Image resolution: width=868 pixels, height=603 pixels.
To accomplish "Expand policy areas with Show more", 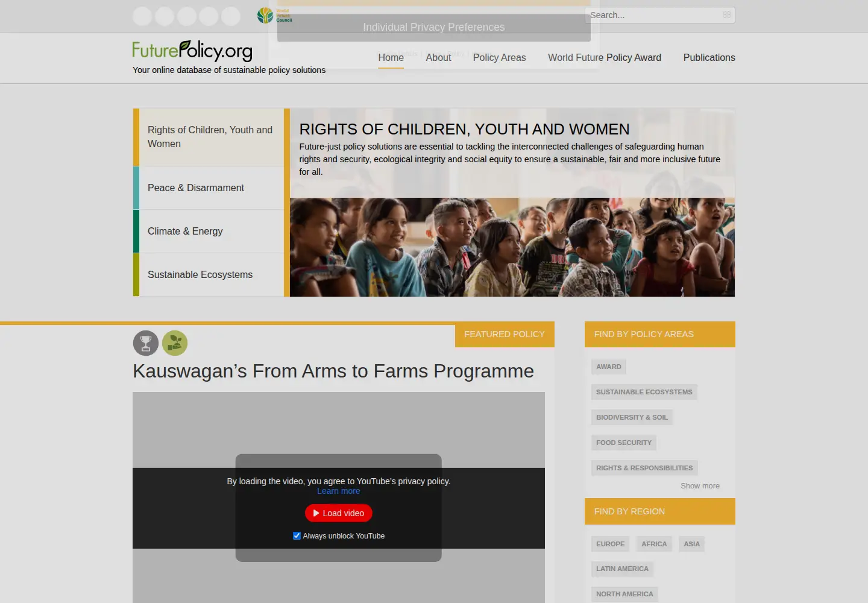I will pyautogui.click(x=700, y=486).
